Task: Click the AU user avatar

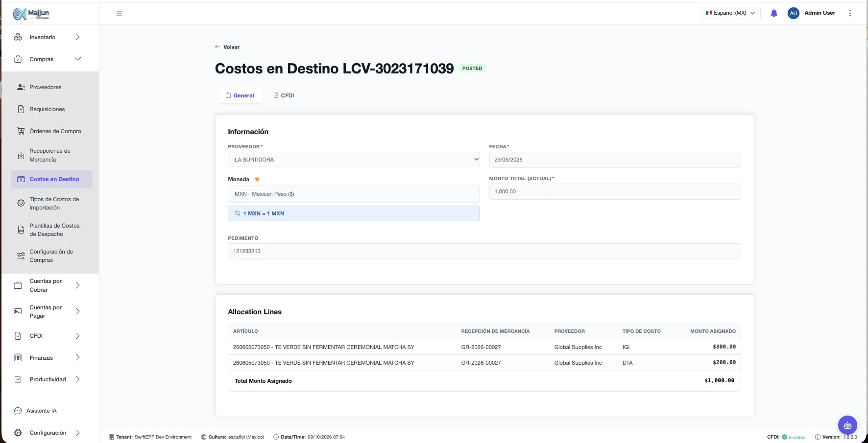Action: 794,13
